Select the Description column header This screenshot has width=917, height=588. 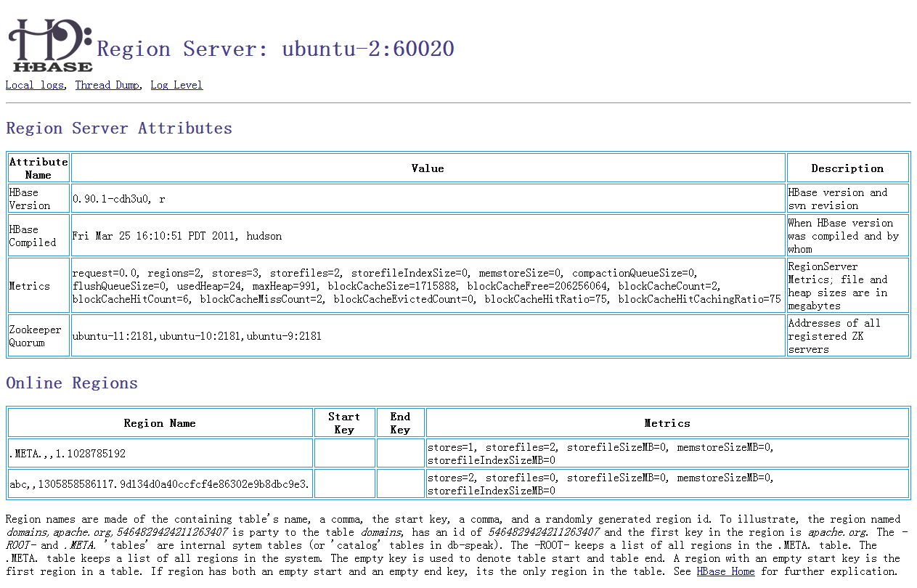click(x=847, y=167)
